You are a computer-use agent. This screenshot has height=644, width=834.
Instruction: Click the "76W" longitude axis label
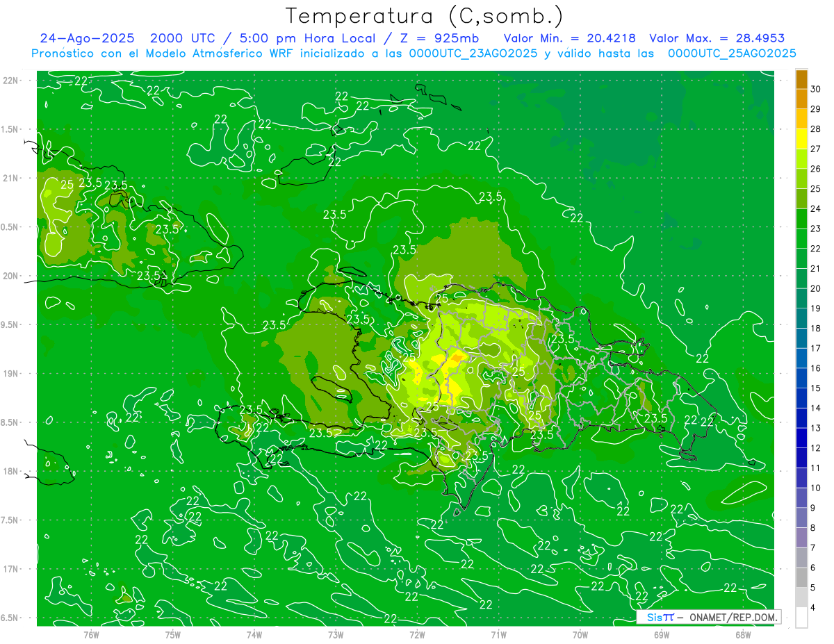tap(91, 634)
